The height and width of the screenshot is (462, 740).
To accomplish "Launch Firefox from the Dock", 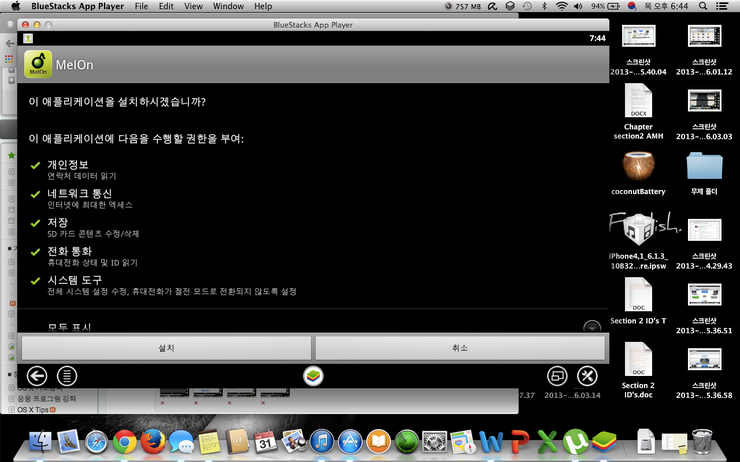I will [153, 442].
